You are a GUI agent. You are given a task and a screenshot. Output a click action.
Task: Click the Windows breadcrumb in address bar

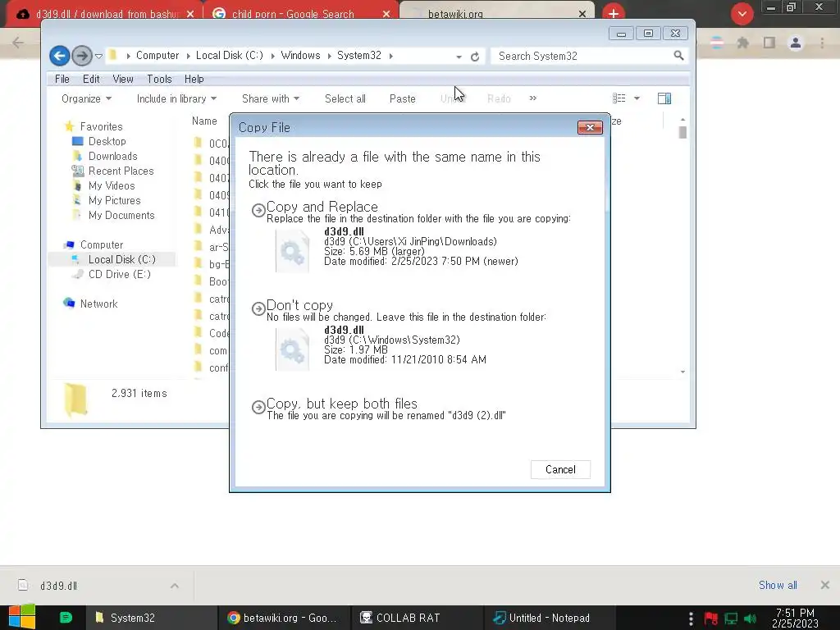tap(300, 56)
